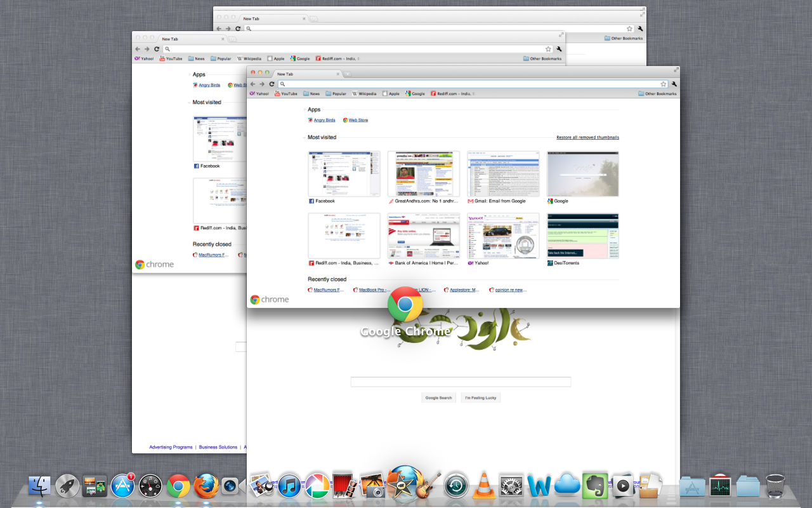Bookmark page with star in front window
Screen dimensions: 812x508
click(x=664, y=84)
